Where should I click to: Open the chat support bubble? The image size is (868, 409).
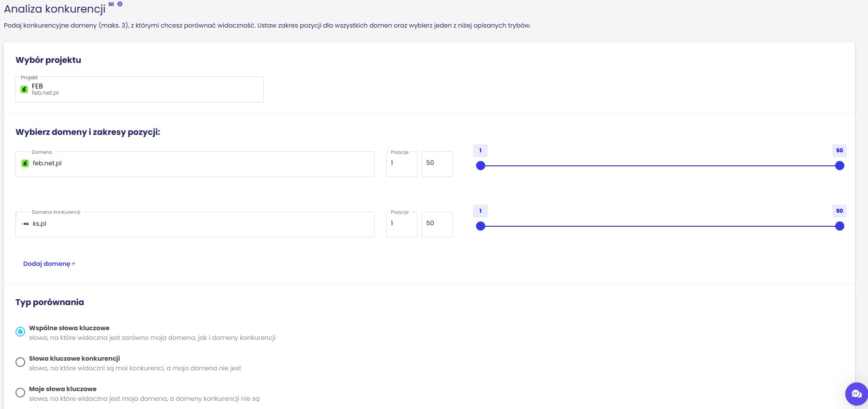(x=856, y=394)
